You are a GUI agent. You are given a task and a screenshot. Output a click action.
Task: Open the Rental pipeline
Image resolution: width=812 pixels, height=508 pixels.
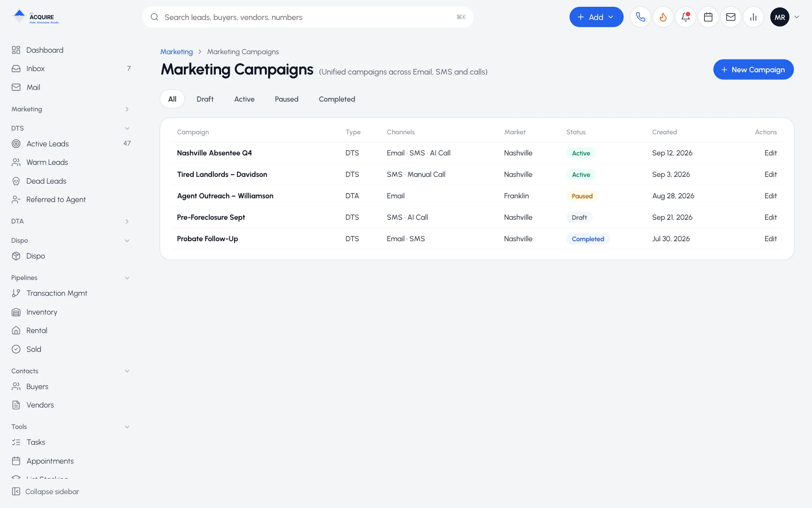pos(71,330)
